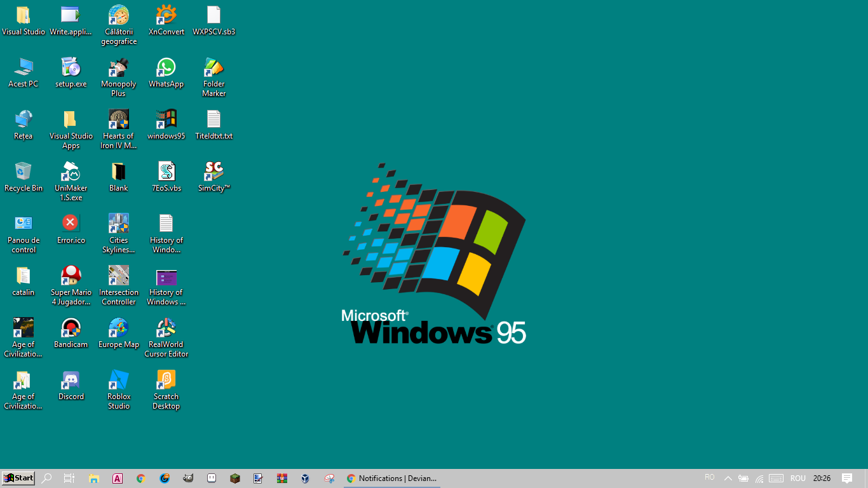This screenshot has width=868, height=488.
Task: Open the catalin user folder
Action: click(24, 281)
